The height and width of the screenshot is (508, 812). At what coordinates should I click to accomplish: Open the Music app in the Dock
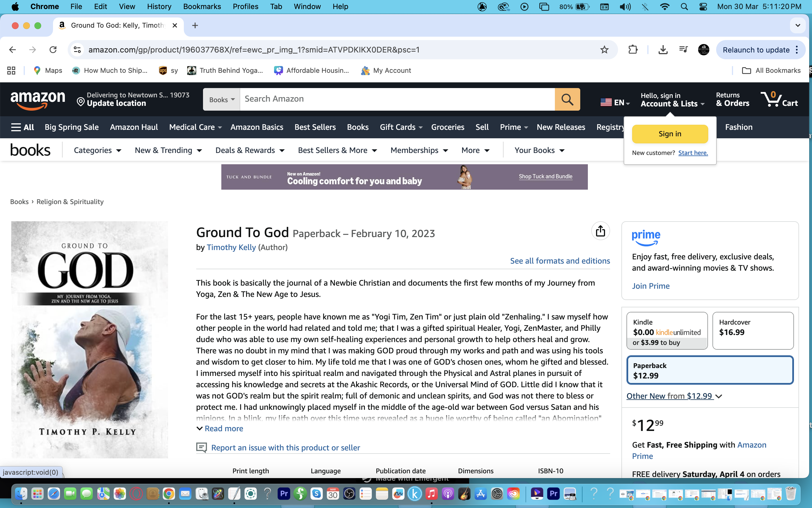coord(431,494)
